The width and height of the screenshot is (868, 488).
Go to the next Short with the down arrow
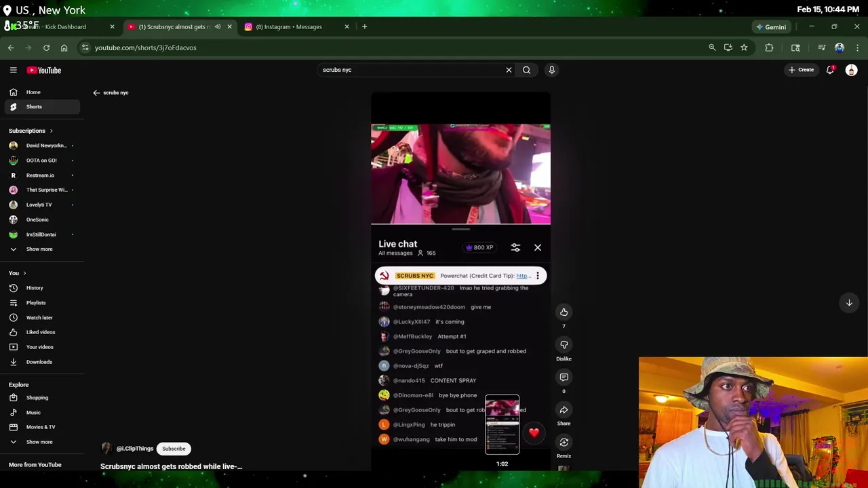pyautogui.click(x=849, y=303)
